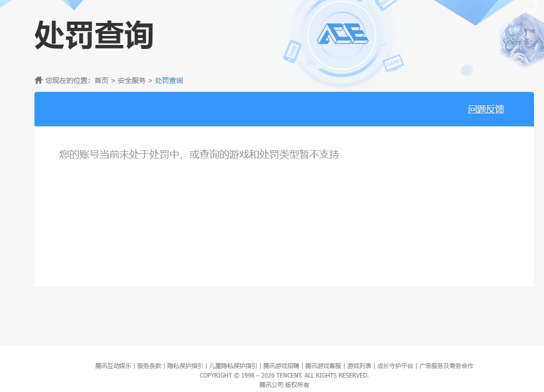Open the 问题反馈 feedback link
Viewport: 544px width, 392px height.
click(486, 109)
